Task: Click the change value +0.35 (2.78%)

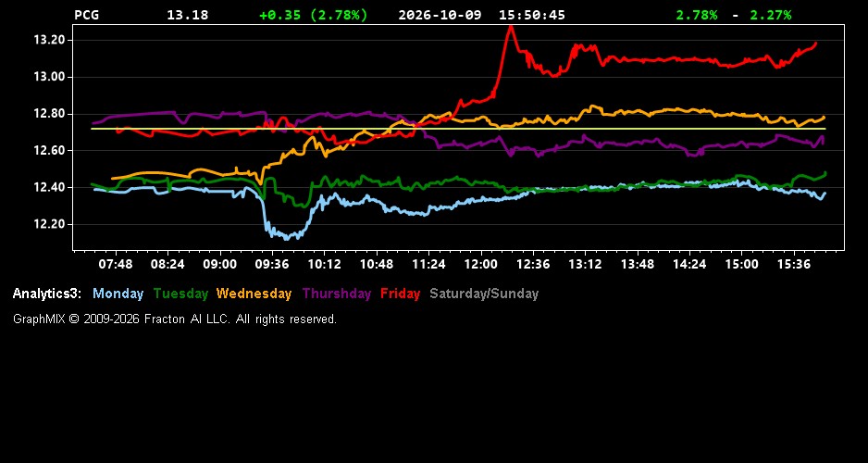Action: [314, 15]
